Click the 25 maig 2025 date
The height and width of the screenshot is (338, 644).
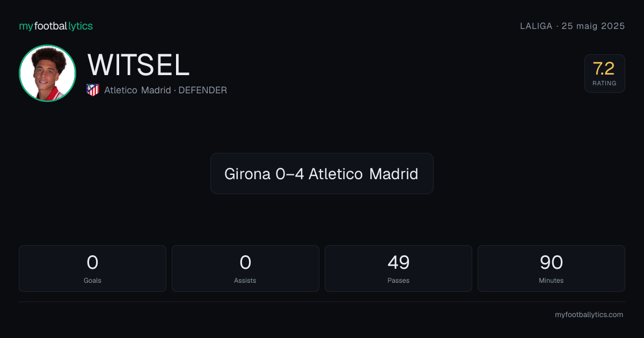click(593, 26)
